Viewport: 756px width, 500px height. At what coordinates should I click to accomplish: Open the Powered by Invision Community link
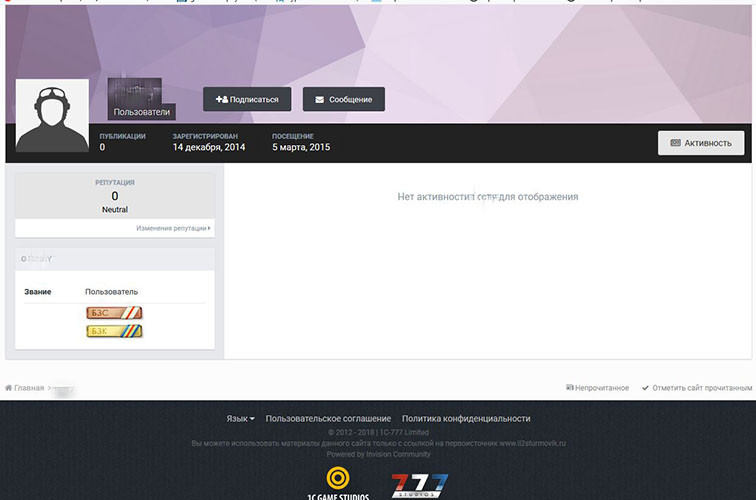(x=378, y=454)
